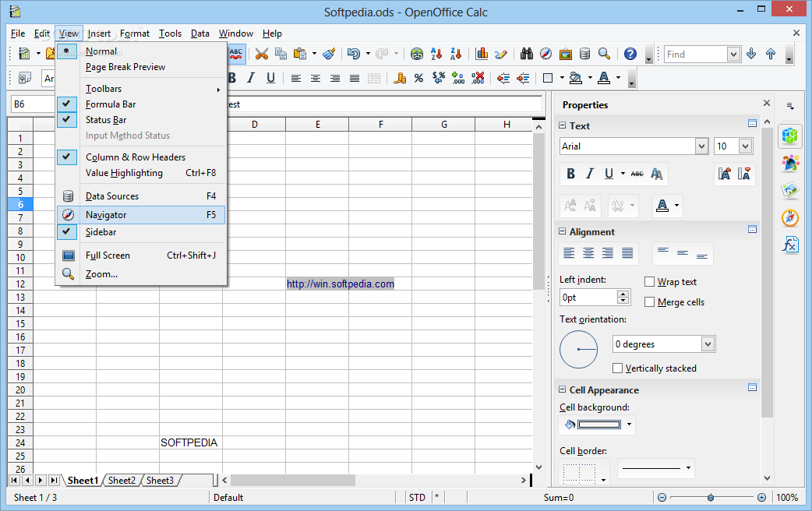Click the Data Sources cylinder toolbar icon

(x=584, y=53)
